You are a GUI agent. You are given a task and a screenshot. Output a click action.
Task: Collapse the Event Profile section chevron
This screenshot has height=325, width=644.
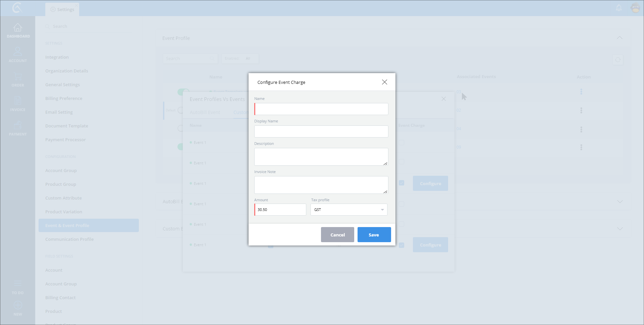point(620,38)
